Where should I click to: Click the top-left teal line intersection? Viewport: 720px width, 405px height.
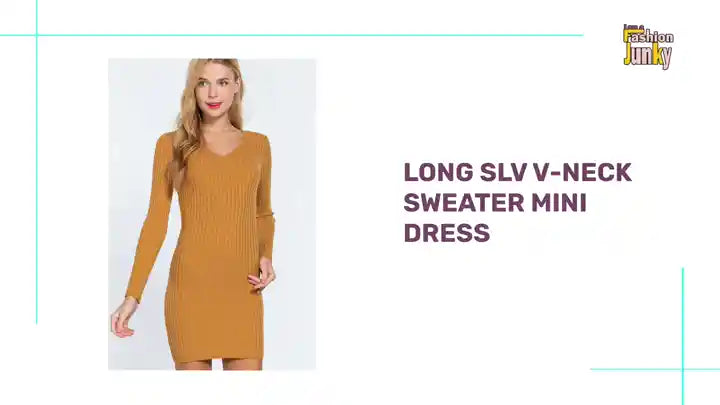(x=37, y=35)
